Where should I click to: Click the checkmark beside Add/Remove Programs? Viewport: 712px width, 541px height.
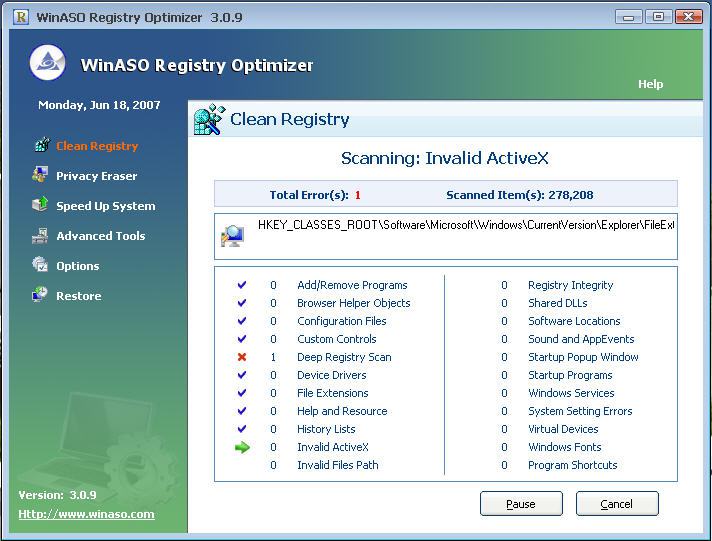coord(242,285)
